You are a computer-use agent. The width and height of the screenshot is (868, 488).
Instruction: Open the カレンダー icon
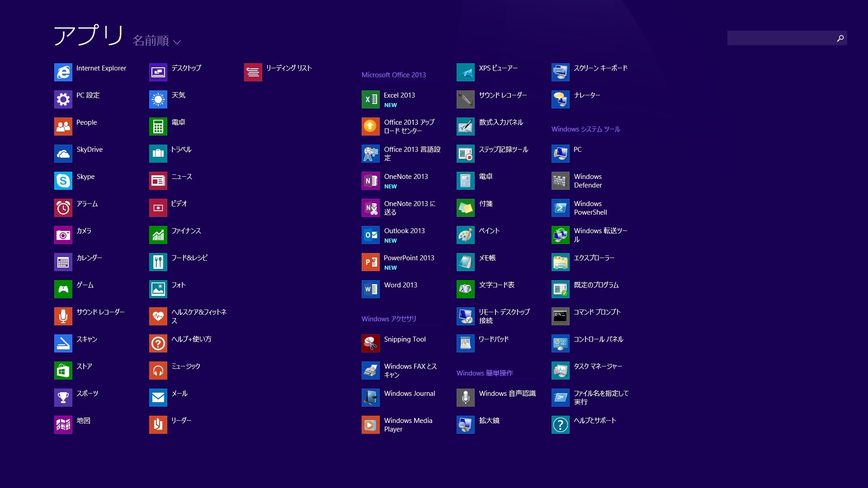pyautogui.click(x=63, y=262)
